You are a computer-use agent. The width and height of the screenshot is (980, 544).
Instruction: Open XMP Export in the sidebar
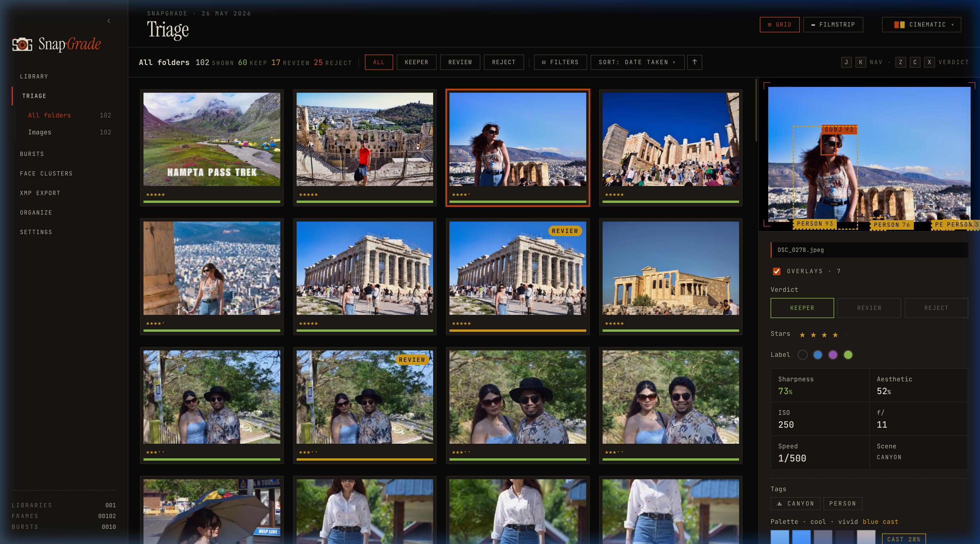click(x=40, y=193)
